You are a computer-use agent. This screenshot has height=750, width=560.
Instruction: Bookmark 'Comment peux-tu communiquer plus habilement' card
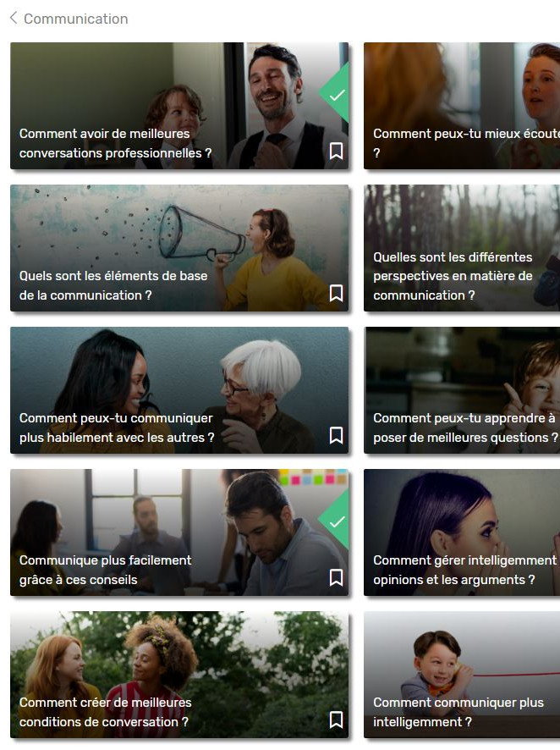(337, 435)
